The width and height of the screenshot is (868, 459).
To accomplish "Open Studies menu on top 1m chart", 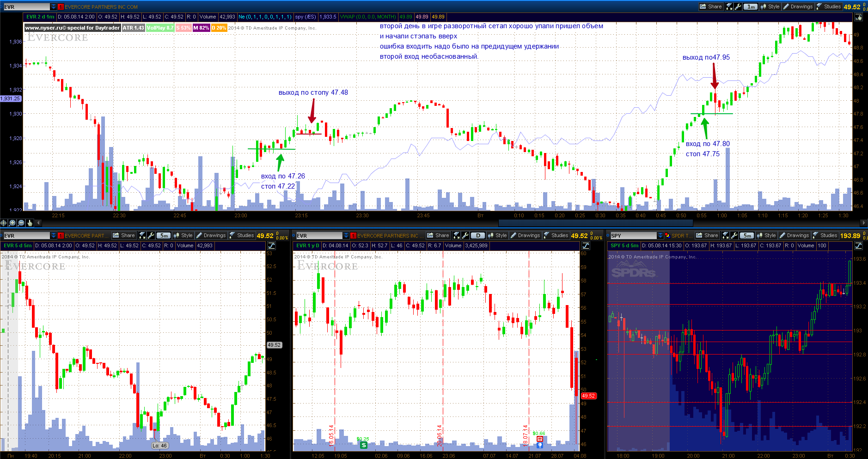I will coord(828,6).
